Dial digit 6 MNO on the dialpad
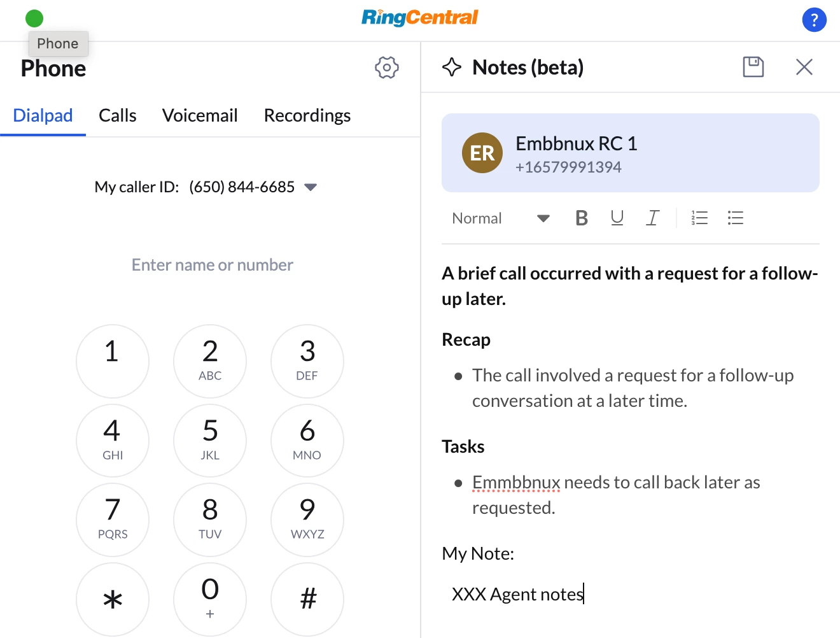Viewport: 840px width, 638px height. coord(307,441)
